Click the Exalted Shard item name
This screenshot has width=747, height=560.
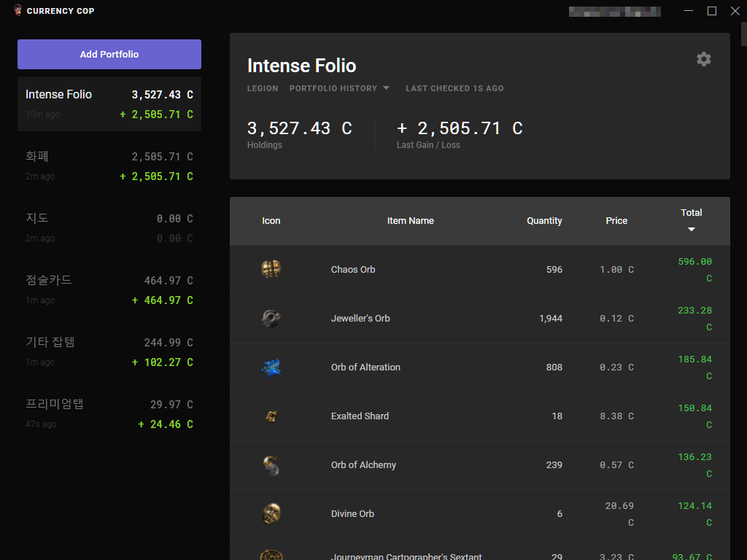tap(360, 416)
